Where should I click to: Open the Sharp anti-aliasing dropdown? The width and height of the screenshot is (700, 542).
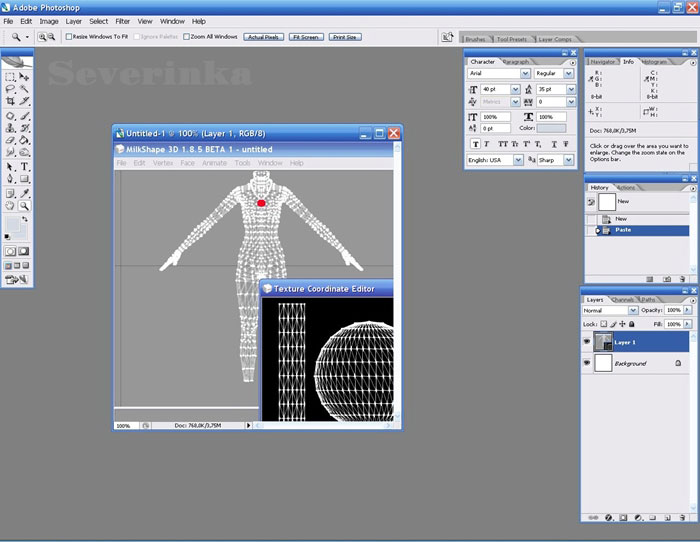point(570,160)
